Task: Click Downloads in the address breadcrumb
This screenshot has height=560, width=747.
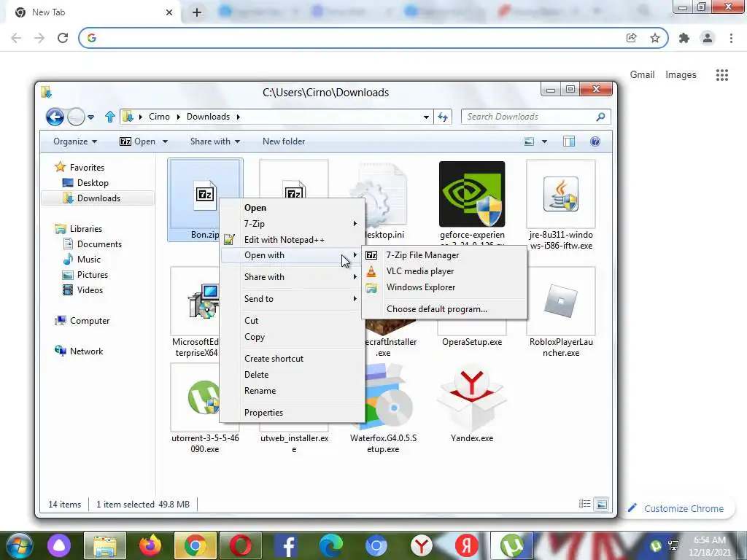Action: pos(208,117)
